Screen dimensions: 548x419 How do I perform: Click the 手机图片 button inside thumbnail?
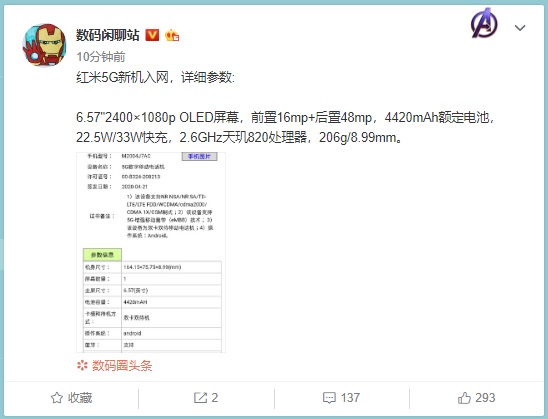click(200, 156)
